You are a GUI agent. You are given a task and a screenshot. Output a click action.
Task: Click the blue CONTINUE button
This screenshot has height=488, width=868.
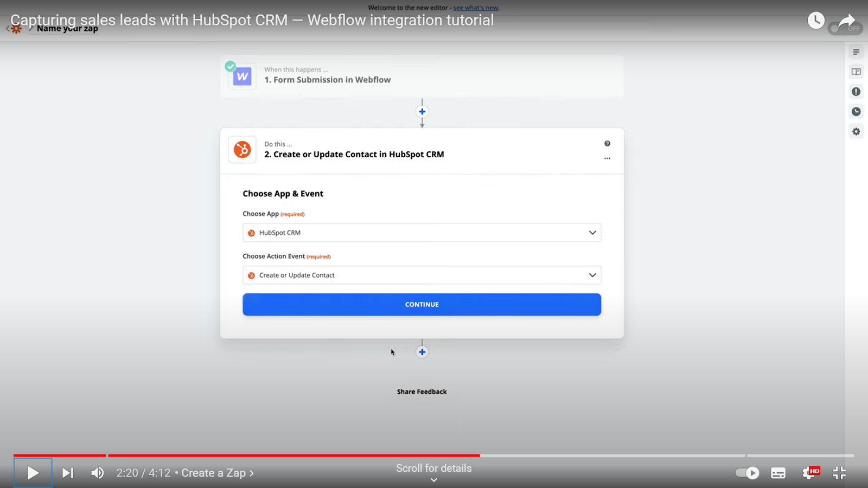pyautogui.click(x=422, y=305)
